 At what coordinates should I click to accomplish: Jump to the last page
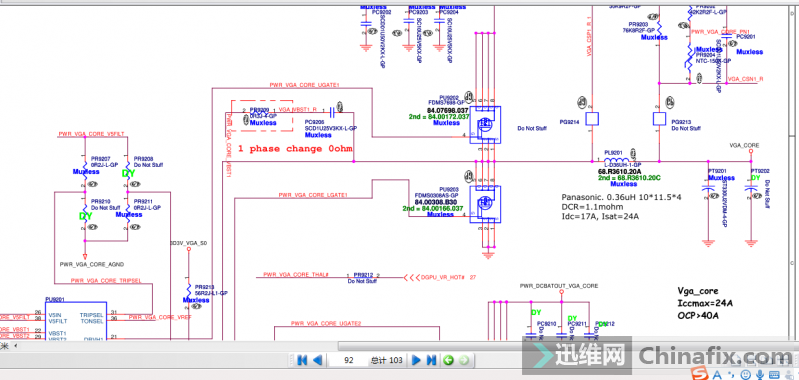coord(431,360)
